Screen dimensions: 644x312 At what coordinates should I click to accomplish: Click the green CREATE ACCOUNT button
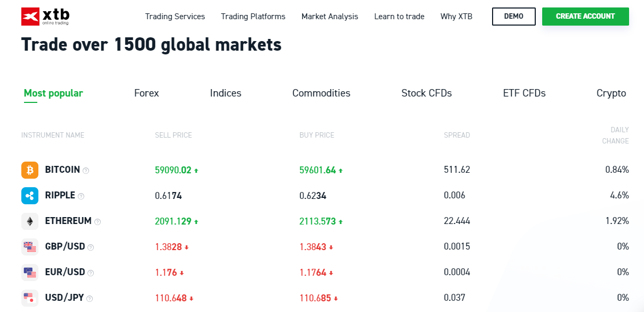coord(585,17)
